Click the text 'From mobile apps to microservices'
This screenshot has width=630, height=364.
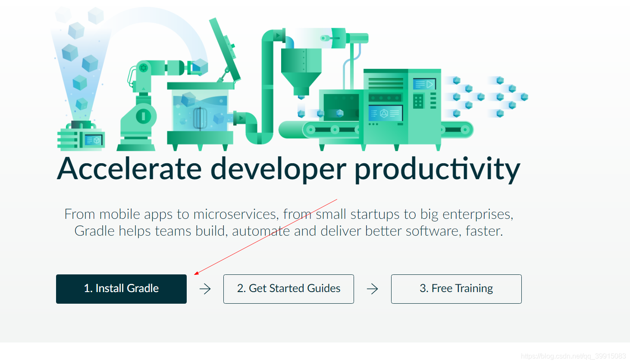(x=171, y=214)
